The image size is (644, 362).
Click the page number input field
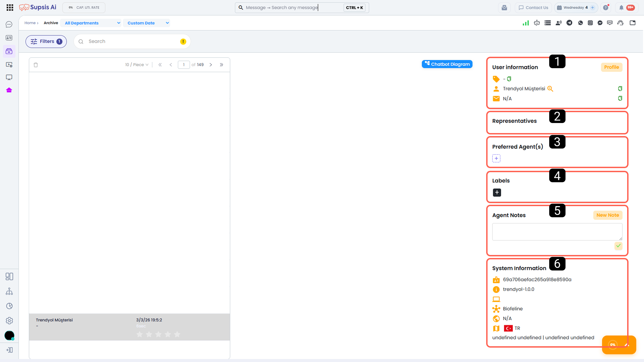tap(184, 65)
